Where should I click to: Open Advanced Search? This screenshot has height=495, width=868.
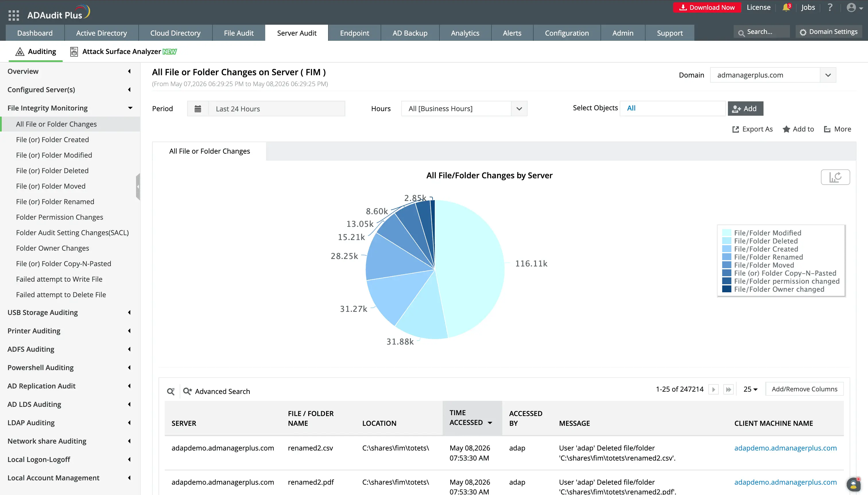click(216, 391)
